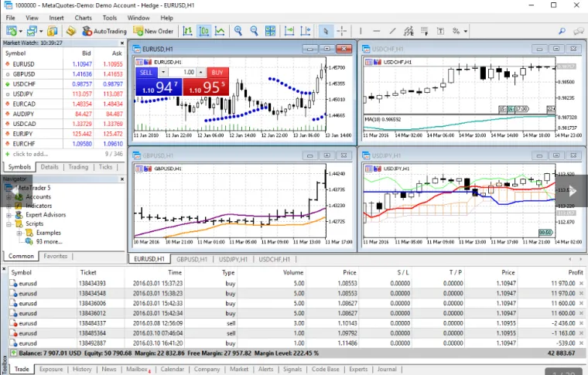
Task: Open the New Order dialog
Action: [x=154, y=31]
